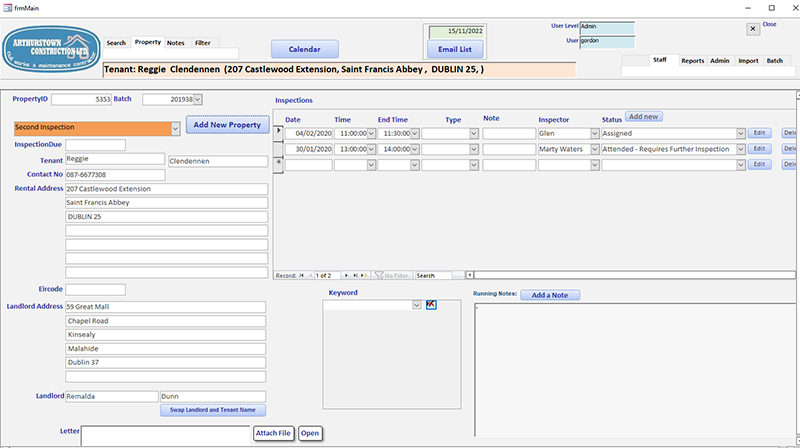Click tenant first name field Reggie
The image size is (800, 448).
(115, 159)
